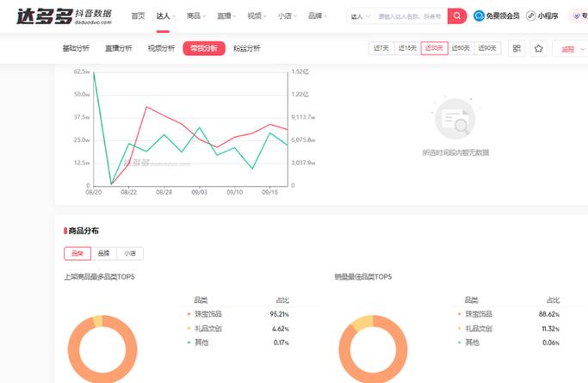Click the icon at far right of top bar
588x383 pixels.
coord(577,15)
